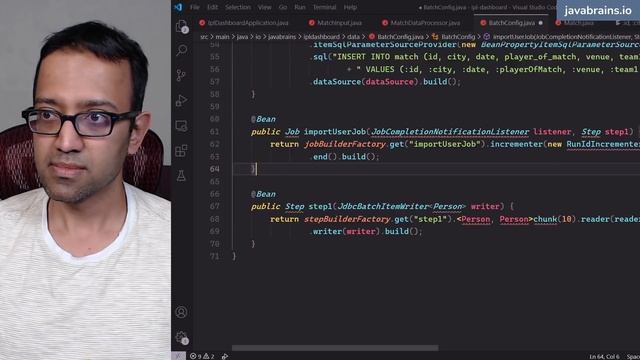Viewport: 640px width, 360px height.
Task: Click the VS Code logo icon
Action: tap(178, 7)
